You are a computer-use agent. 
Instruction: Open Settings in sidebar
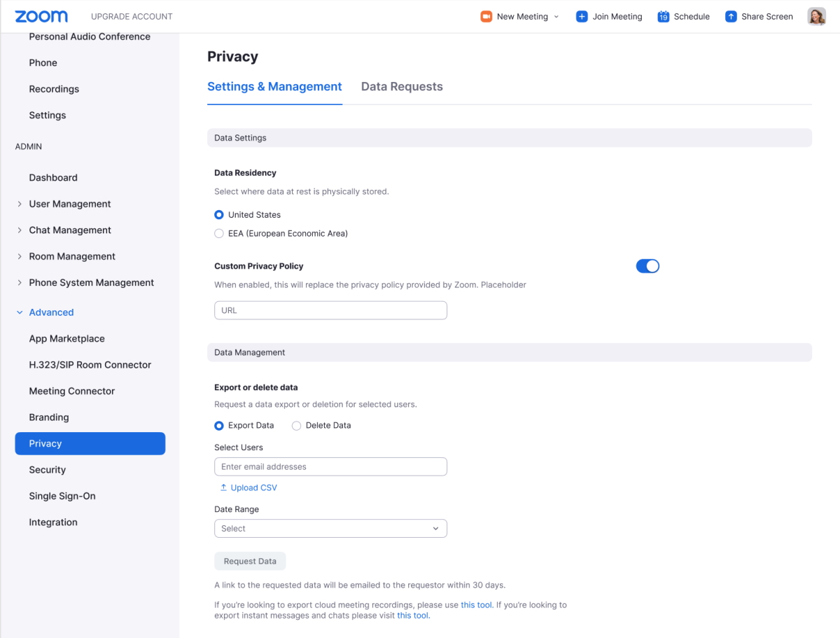48,116
